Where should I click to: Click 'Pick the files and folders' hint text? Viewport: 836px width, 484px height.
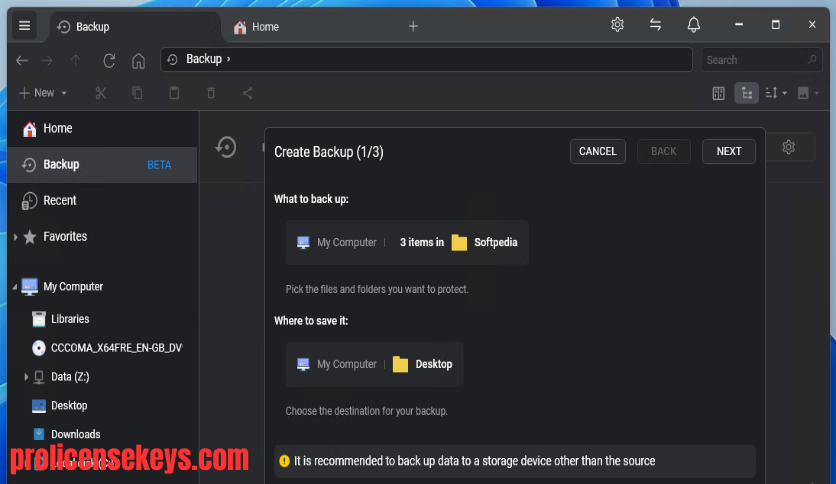(377, 289)
